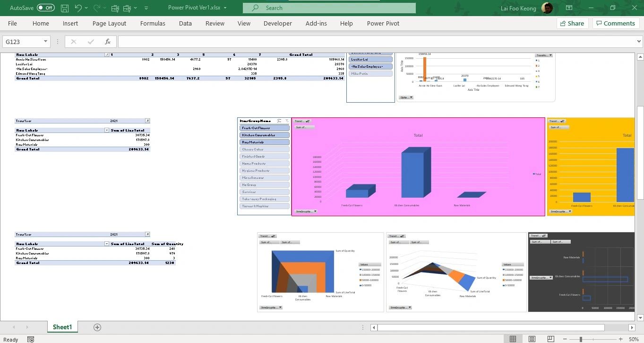The image size is (644, 343).
Task: Click the Undo icon
Action: [77, 7]
